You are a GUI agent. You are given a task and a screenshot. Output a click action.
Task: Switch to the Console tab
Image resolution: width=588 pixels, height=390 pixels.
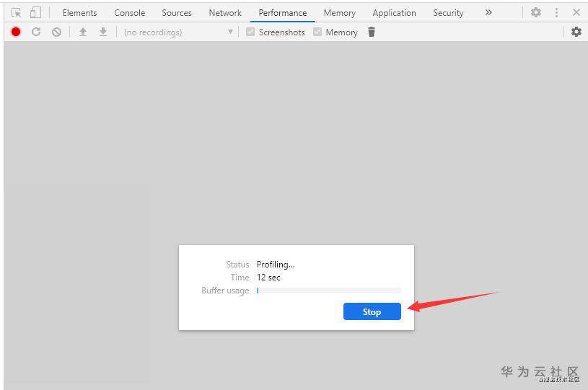(x=129, y=13)
